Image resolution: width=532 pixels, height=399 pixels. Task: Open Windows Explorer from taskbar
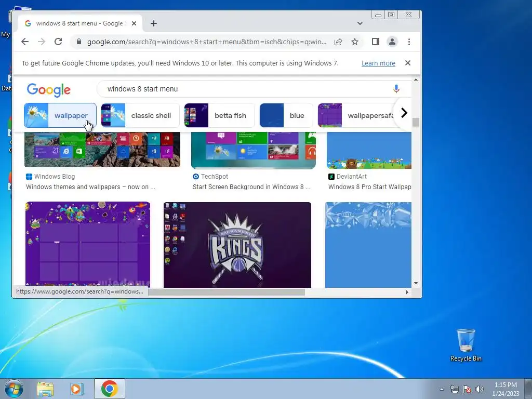(46, 389)
